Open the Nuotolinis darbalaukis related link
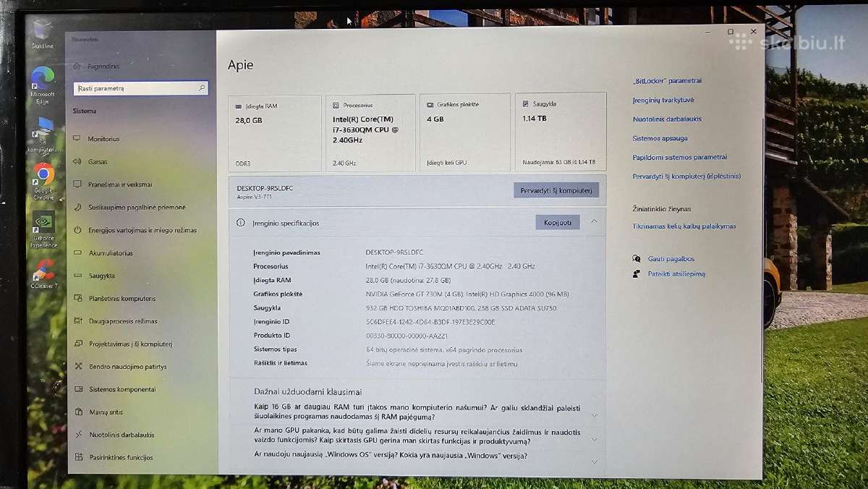 [667, 119]
